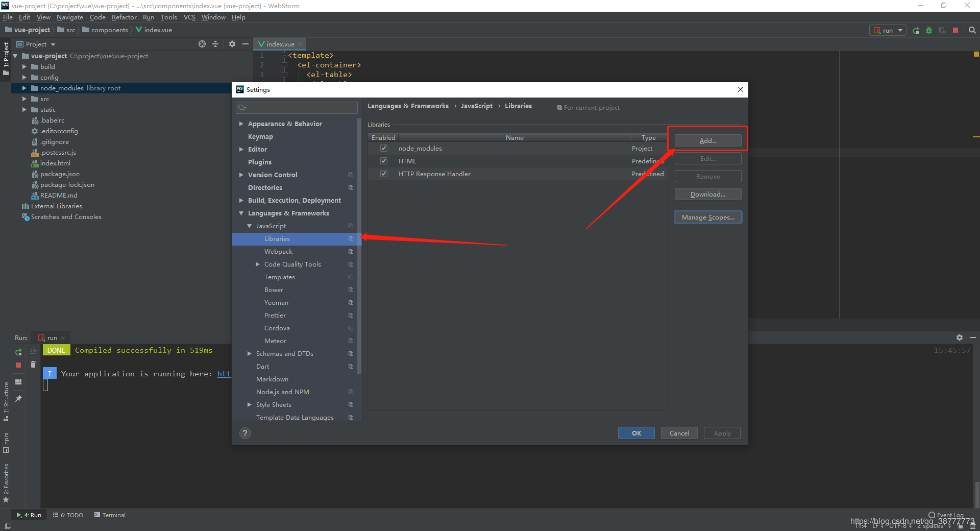Click the red stop icon in the top toolbar
Screen dimensions: 980x531
955,31
